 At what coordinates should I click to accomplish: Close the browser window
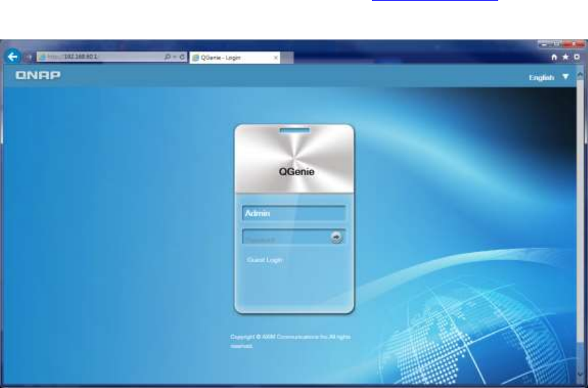point(573,45)
